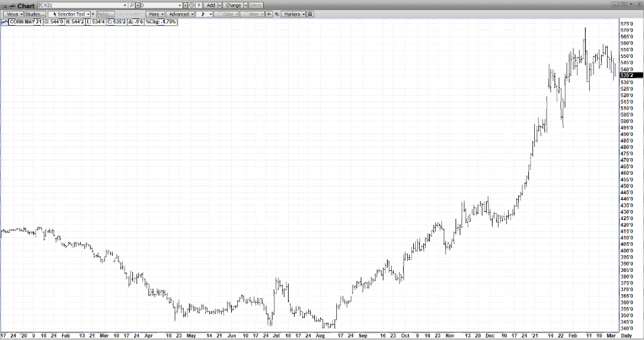Click the current price marker 535'2 on axis
The height and width of the screenshot is (340, 644).
coord(630,75)
